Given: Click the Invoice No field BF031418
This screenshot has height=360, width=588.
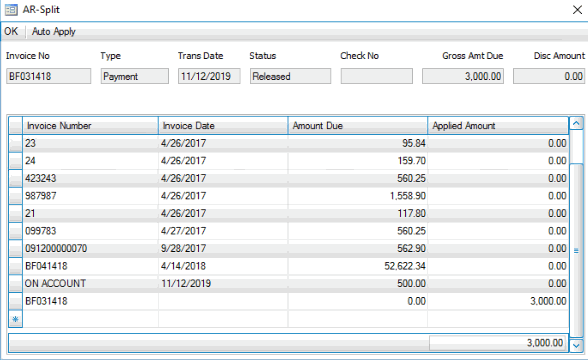Looking at the screenshot, I should pyautogui.click(x=48, y=76).
